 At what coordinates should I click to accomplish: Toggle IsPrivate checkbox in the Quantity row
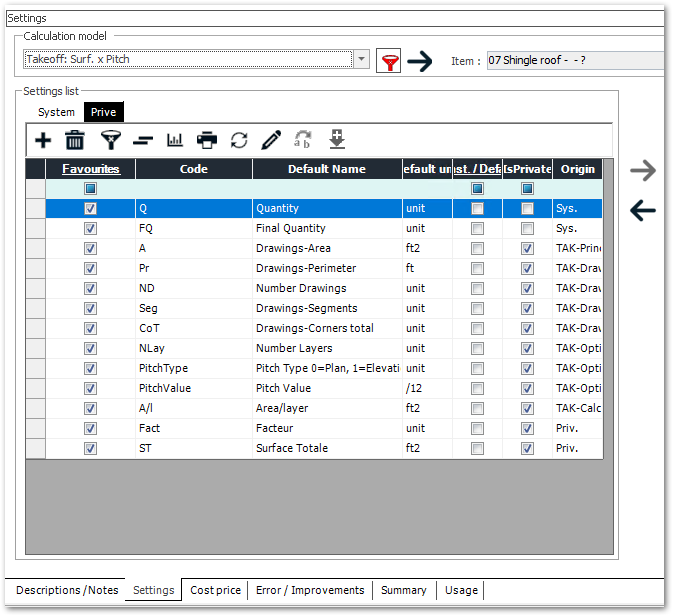[527, 209]
